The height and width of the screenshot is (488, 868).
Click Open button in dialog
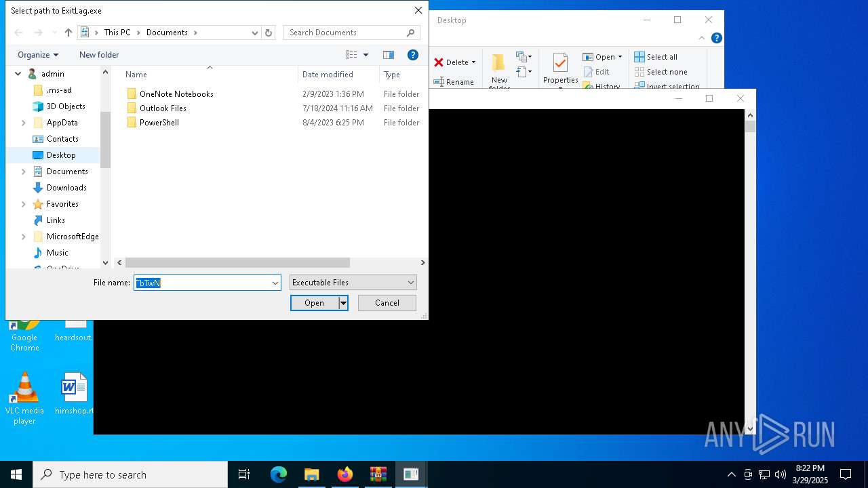315,303
